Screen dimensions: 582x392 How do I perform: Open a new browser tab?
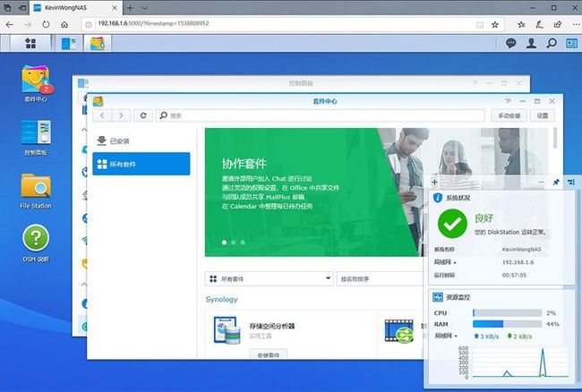coord(130,8)
